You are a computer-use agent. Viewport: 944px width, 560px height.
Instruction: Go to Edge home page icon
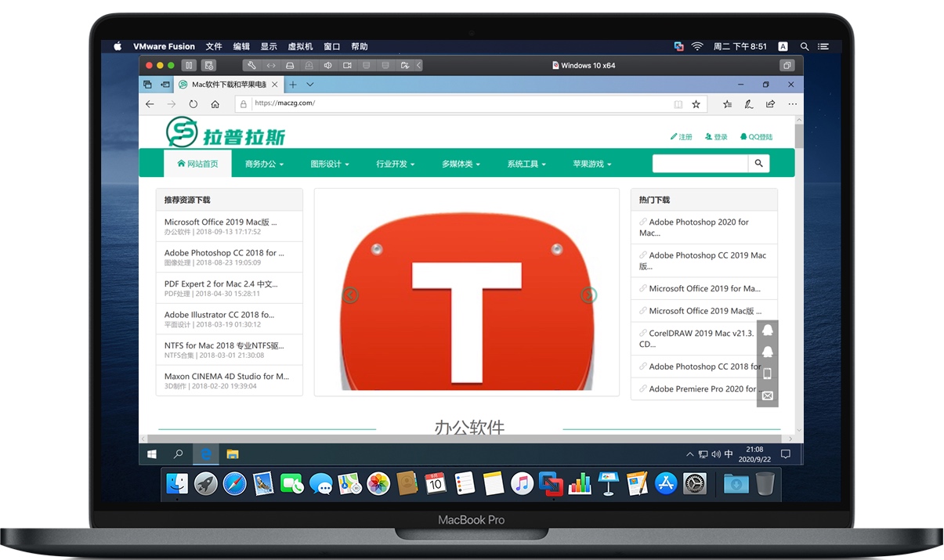pos(215,103)
